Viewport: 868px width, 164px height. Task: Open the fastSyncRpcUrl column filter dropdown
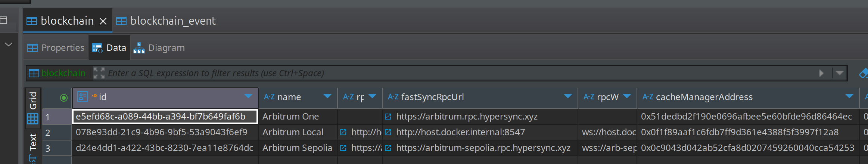click(x=568, y=96)
